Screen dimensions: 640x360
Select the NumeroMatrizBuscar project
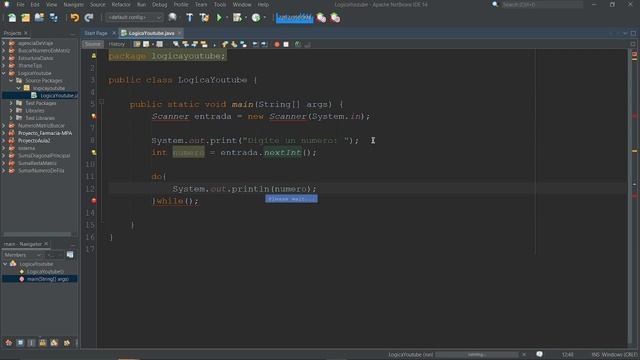pyautogui.click(x=41, y=125)
